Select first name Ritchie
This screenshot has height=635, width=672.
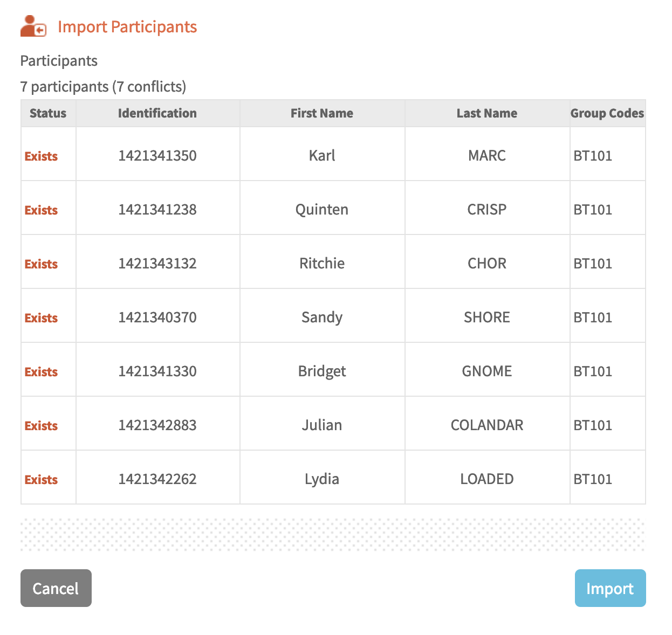[x=322, y=264]
